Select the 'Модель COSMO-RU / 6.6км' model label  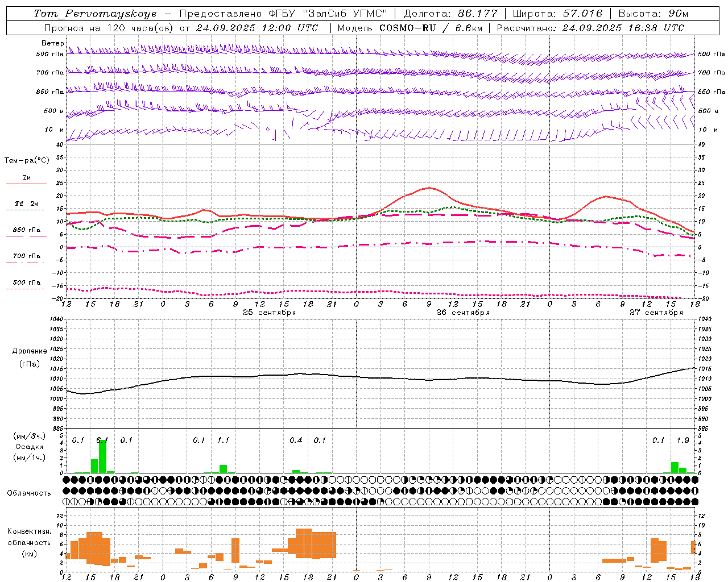[x=409, y=28]
